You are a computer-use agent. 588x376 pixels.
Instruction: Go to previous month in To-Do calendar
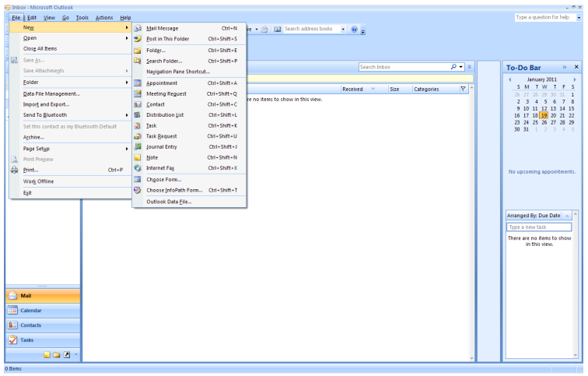(x=509, y=79)
